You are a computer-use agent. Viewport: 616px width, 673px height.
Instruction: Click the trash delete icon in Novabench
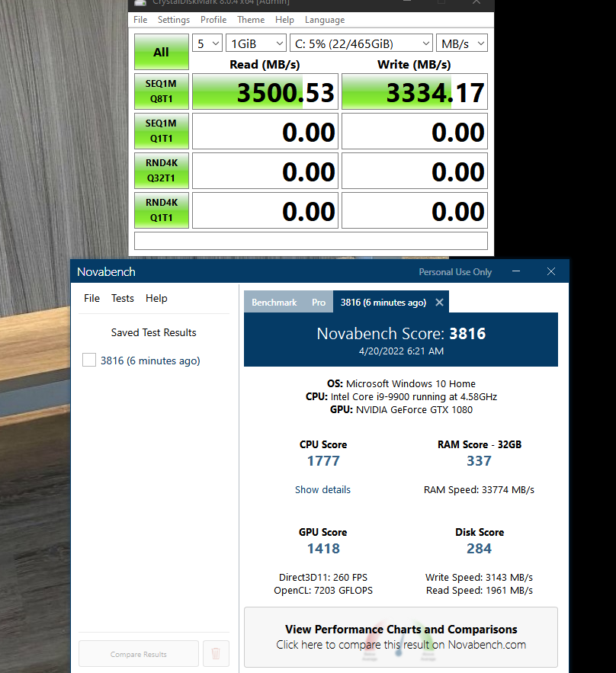point(216,653)
